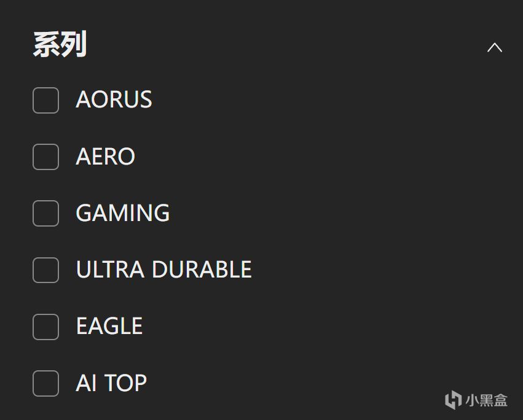Click the ULTRA DURABLE label text
This screenshot has width=523, height=420.
pyautogui.click(x=163, y=270)
